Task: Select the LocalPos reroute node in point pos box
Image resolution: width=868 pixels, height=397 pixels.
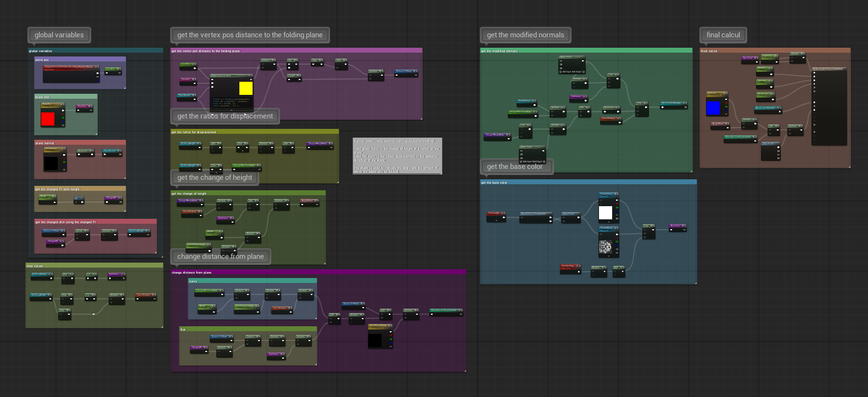Action: coord(113,71)
